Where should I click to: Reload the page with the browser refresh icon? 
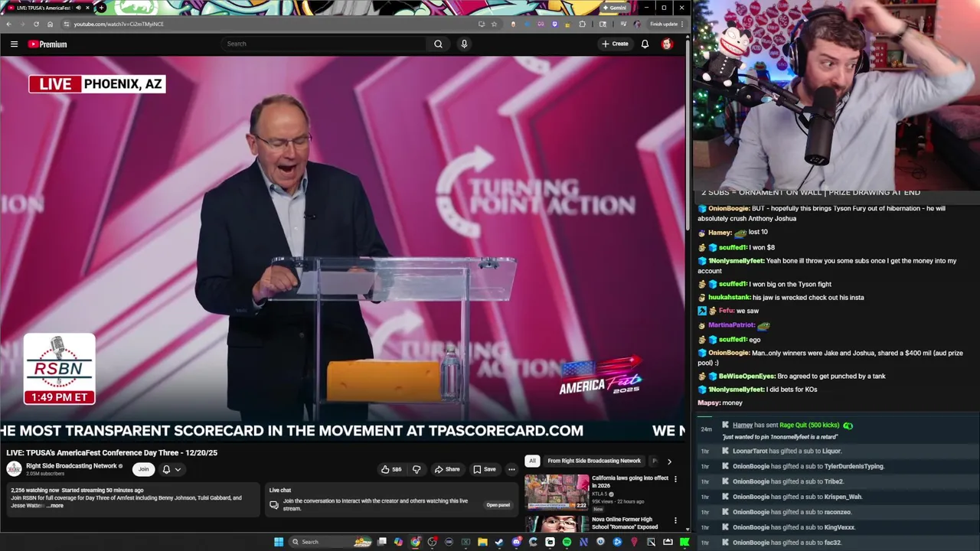tap(36, 24)
